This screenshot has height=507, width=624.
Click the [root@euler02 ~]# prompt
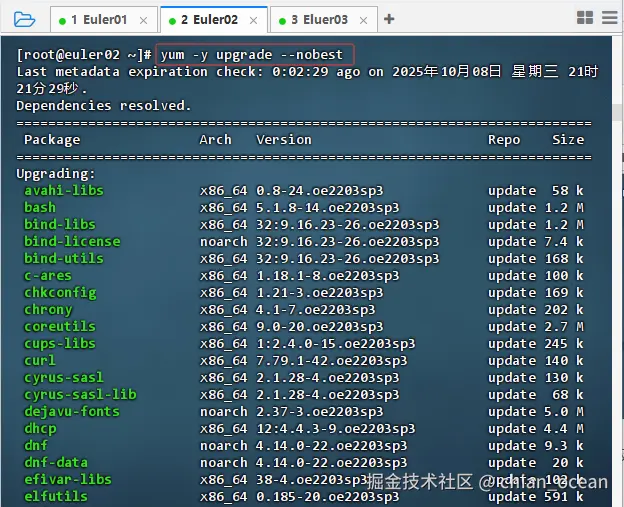click(84, 55)
